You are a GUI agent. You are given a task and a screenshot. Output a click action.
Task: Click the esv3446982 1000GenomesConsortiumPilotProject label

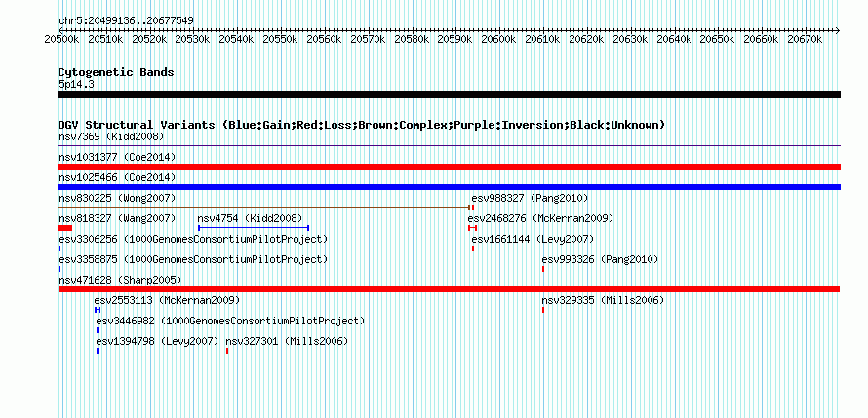(230, 321)
